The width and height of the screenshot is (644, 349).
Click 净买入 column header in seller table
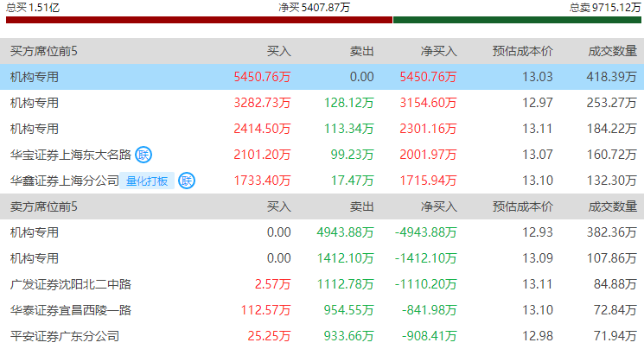point(438,206)
